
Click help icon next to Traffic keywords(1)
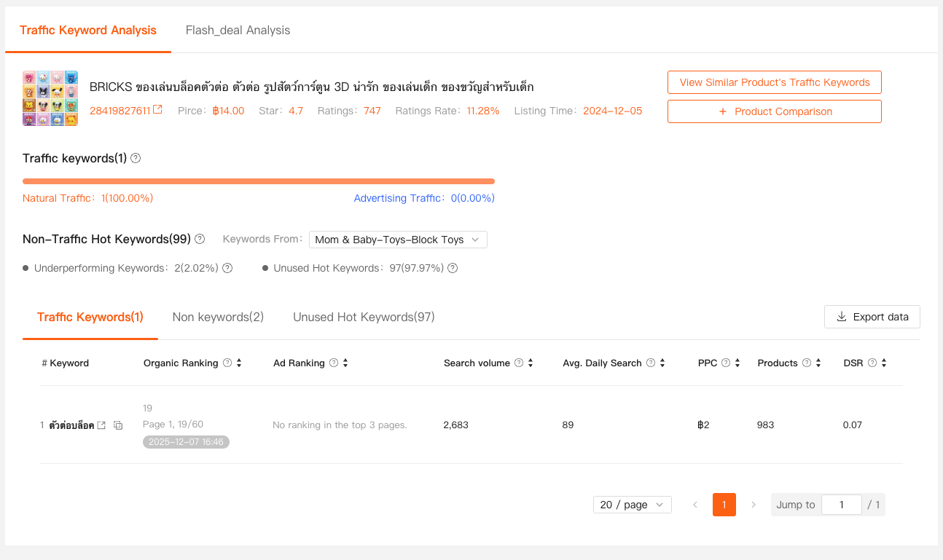coord(136,158)
